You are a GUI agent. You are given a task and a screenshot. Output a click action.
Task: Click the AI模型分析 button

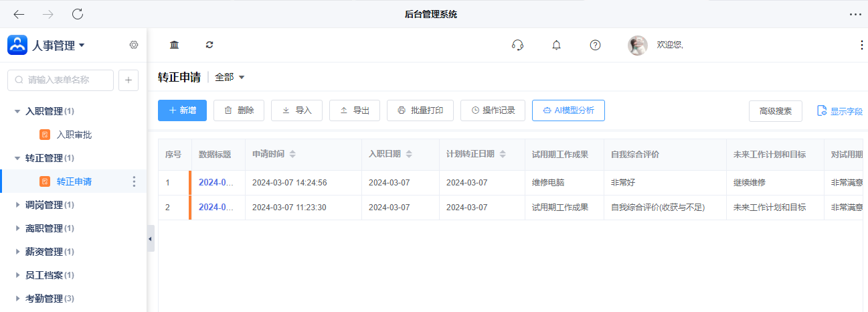[x=568, y=110]
